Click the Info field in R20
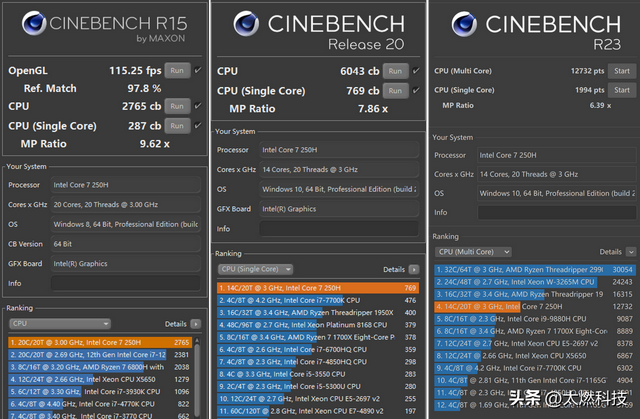This screenshot has height=419, width=640. coord(339,229)
